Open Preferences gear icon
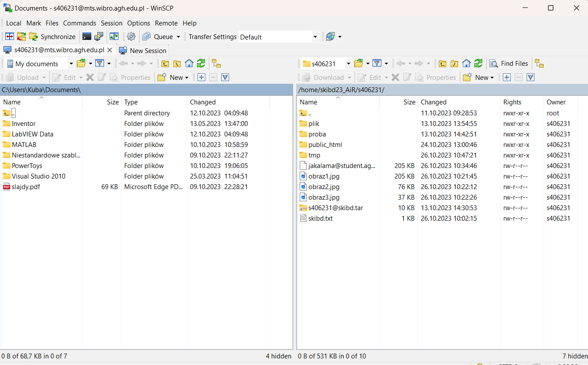Viewport: 588px width, 365px height. tap(131, 37)
